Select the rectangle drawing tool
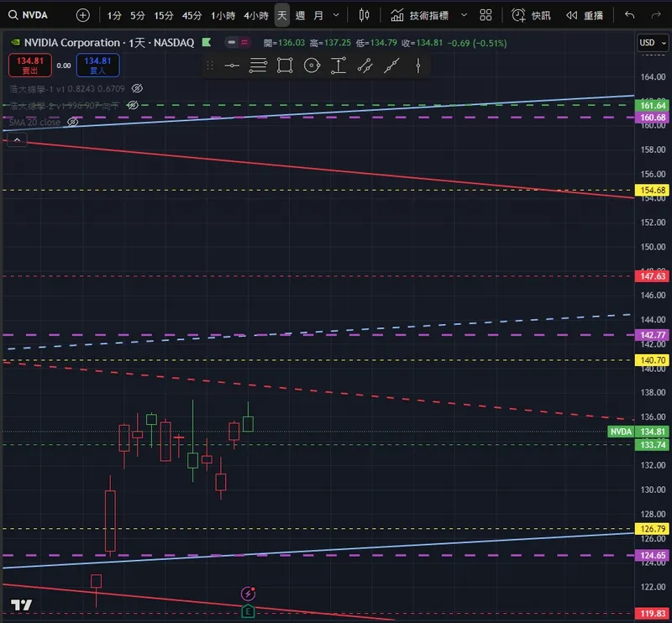Image resolution: width=672 pixels, height=623 pixels. click(x=285, y=65)
